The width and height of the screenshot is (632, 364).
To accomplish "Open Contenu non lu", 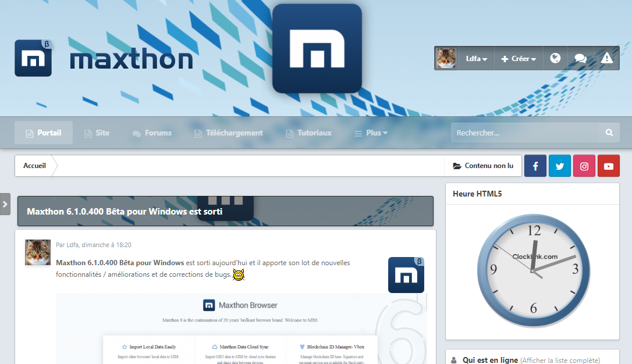I will pyautogui.click(x=483, y=166).
